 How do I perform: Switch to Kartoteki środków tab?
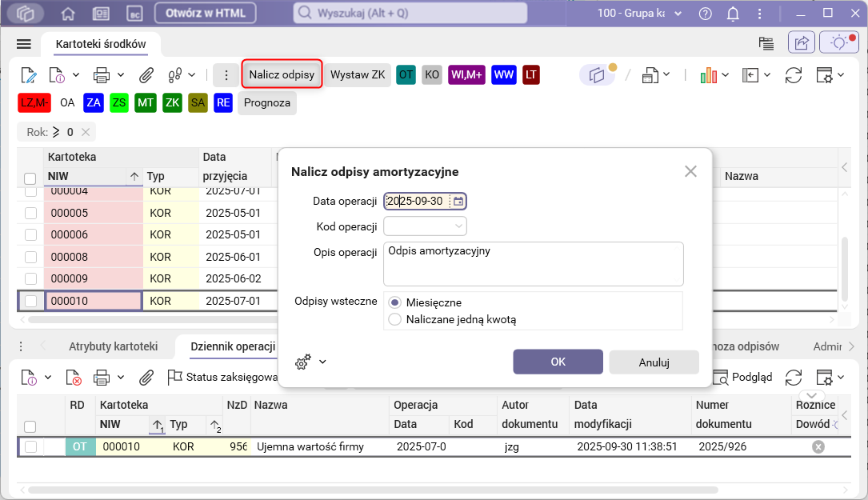101,44
